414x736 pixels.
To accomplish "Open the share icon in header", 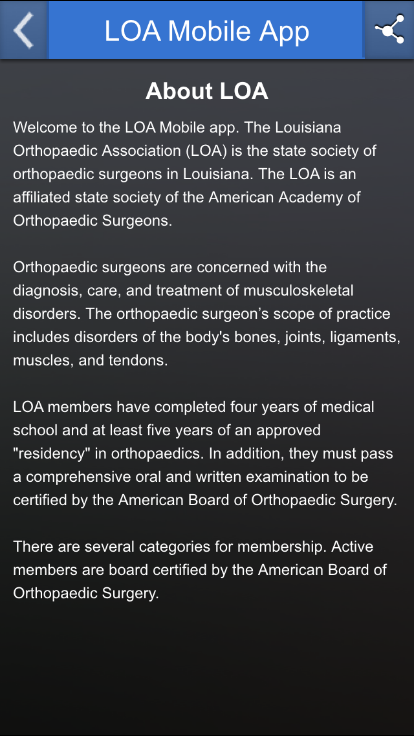I will [x=389, y=31].
